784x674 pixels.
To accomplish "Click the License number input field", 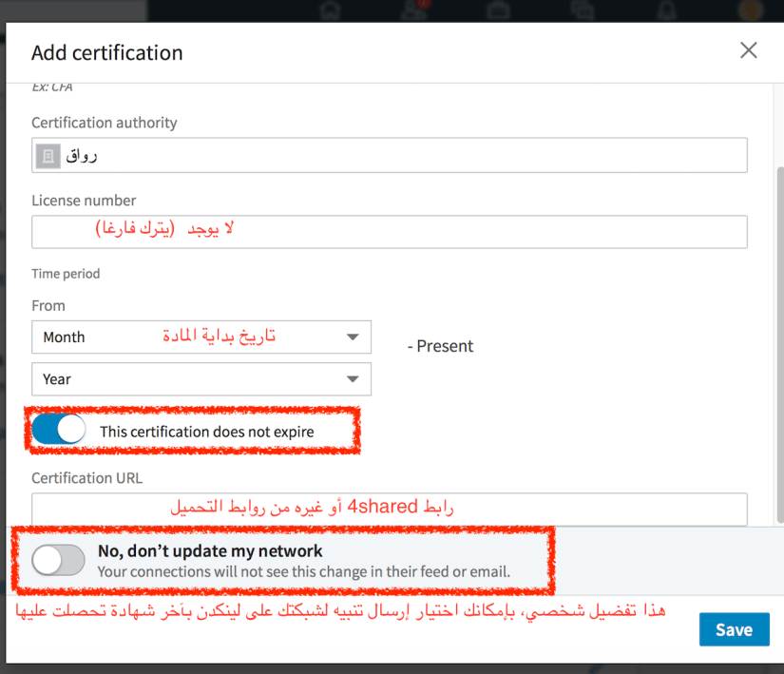I will pyautogui.click(x=390, y=231).
